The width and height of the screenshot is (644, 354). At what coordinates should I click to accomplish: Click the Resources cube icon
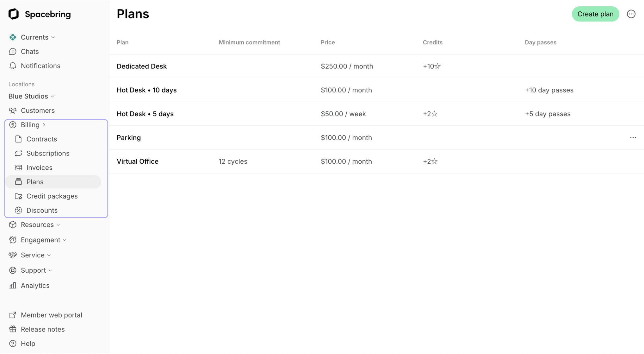click(x=13, y=224)
